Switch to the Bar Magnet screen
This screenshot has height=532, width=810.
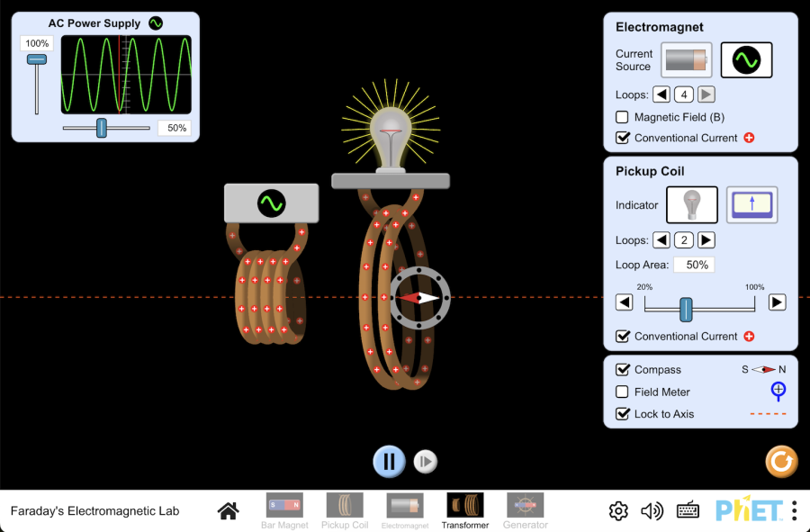tap(284, 510)
